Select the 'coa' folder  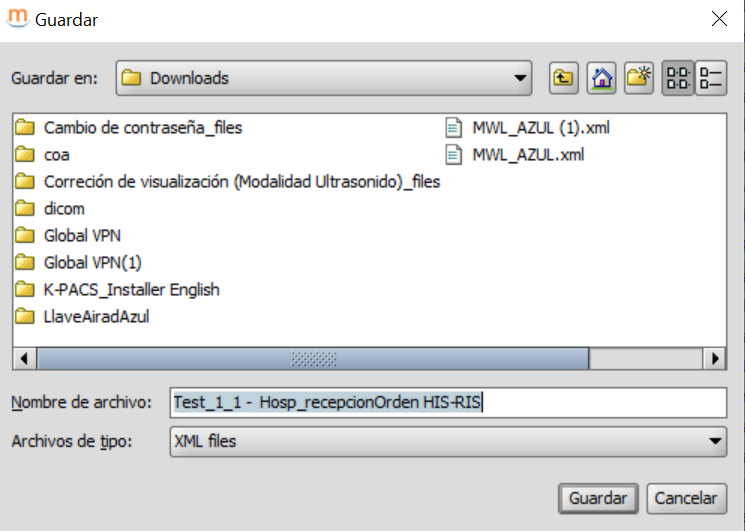pos(56,155)
